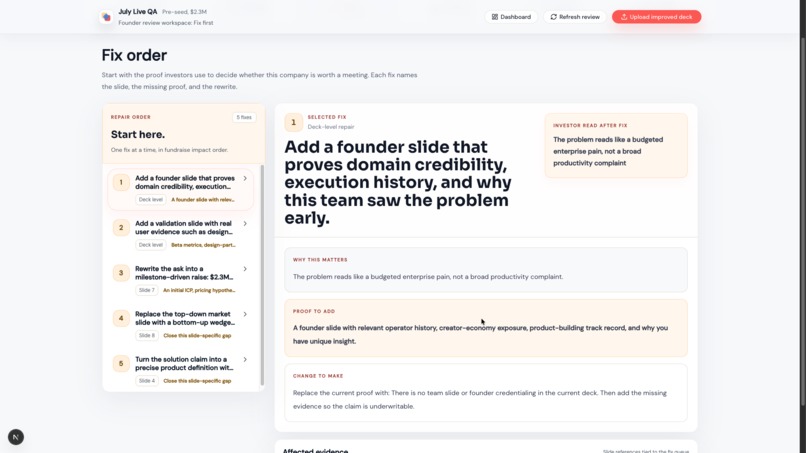Click the Deck level tag on fix 2
This screenshot has width=806, height=453.
coord(151,245)
